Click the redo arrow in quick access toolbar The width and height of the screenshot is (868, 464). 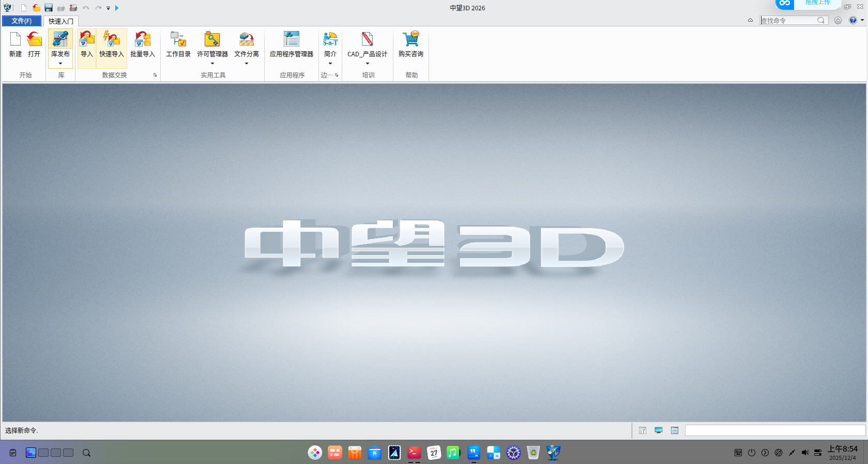click(98, 8)
